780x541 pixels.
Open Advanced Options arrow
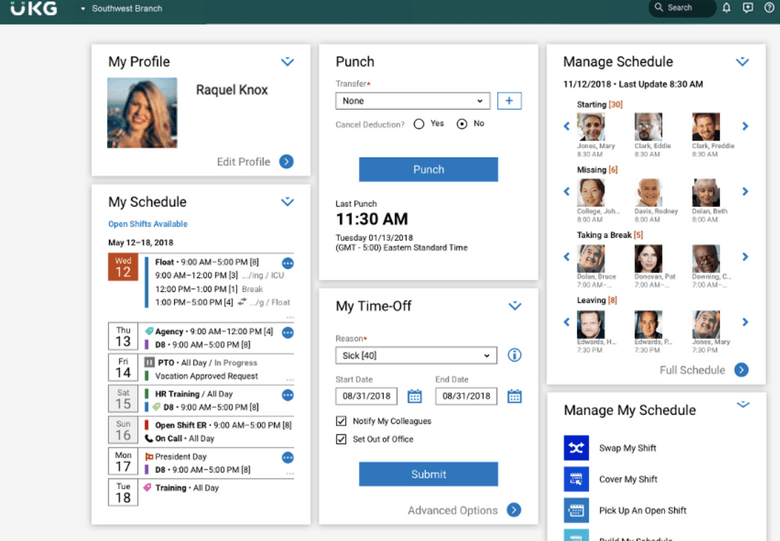coord(514,510)
